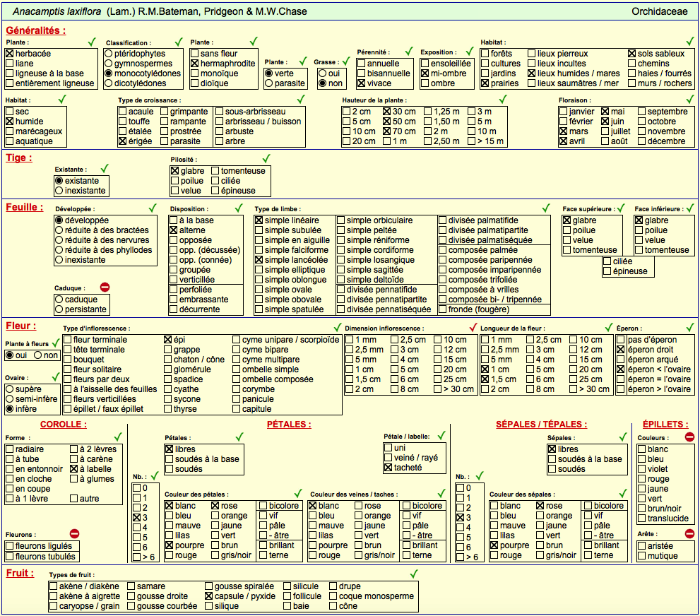700x616 pixels.
Task: Check the tomenteuse pilosité box
Action: click(215, 171)
